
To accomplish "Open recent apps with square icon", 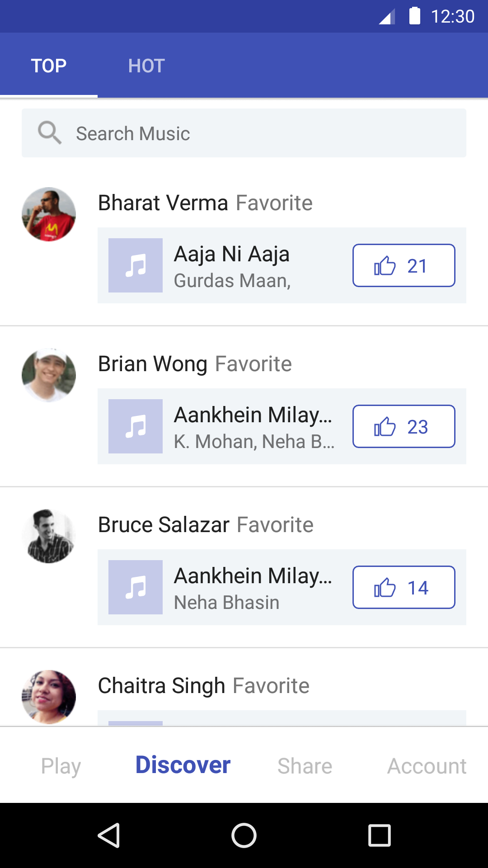I will coord(380,835).
